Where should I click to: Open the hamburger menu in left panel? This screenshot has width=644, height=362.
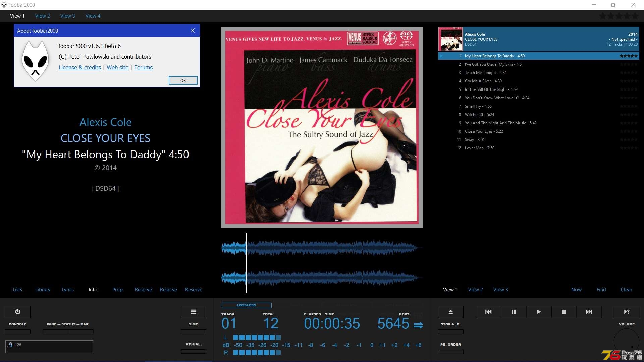pyautogui.click(x=193, y=312)
